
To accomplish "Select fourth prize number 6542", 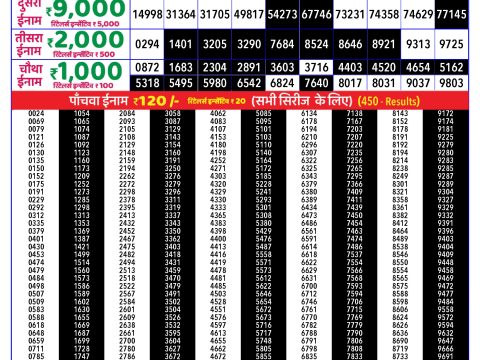I will (x=249, y=83).
